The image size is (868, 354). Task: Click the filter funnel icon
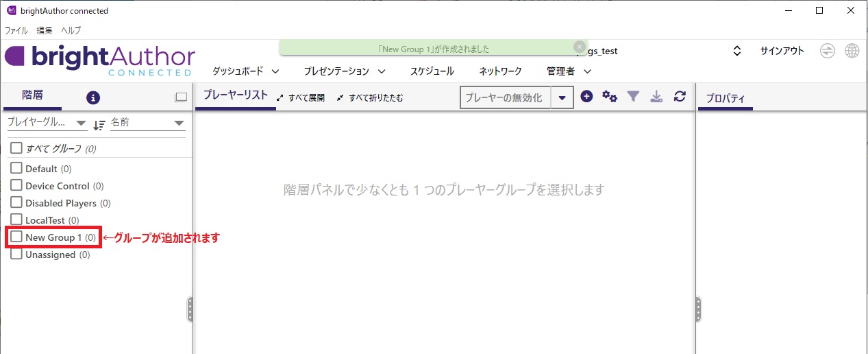click(x=633, y=97)
